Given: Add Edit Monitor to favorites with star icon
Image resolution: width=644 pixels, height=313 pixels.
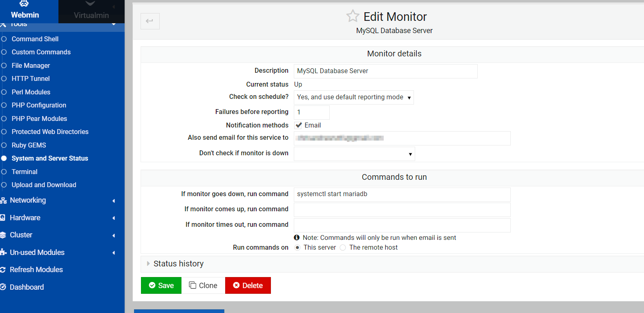Looking at the screenshot, I should pos(353,16).
